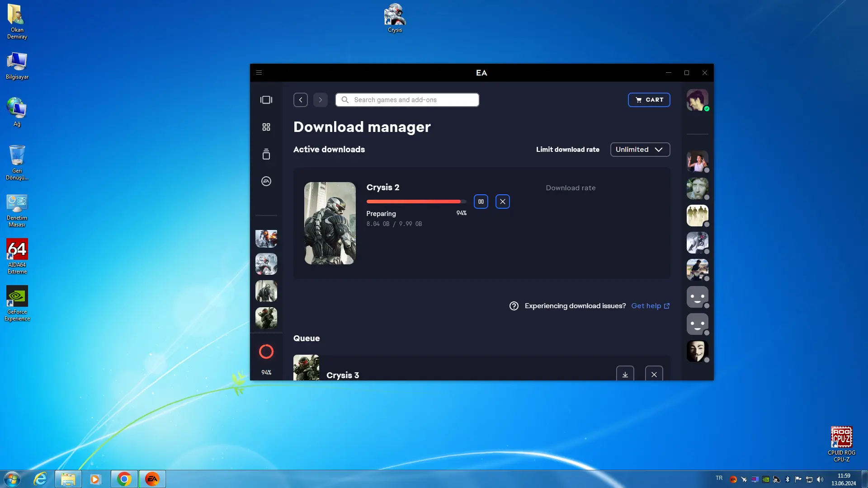Open the CART button
This screenshot has width=868, height=488.
pyautogui.click(x=649, y=100)
